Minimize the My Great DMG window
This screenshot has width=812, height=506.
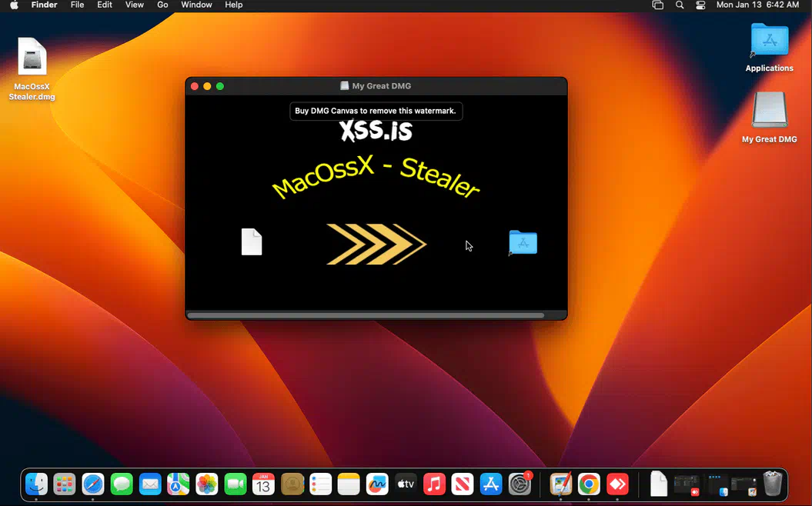click(207, 86)
